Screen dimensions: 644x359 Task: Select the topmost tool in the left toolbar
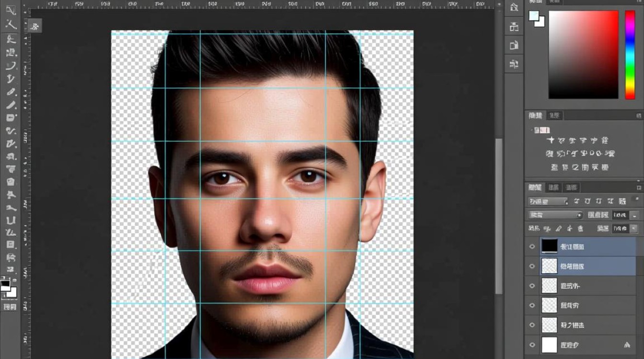point(11,11)
